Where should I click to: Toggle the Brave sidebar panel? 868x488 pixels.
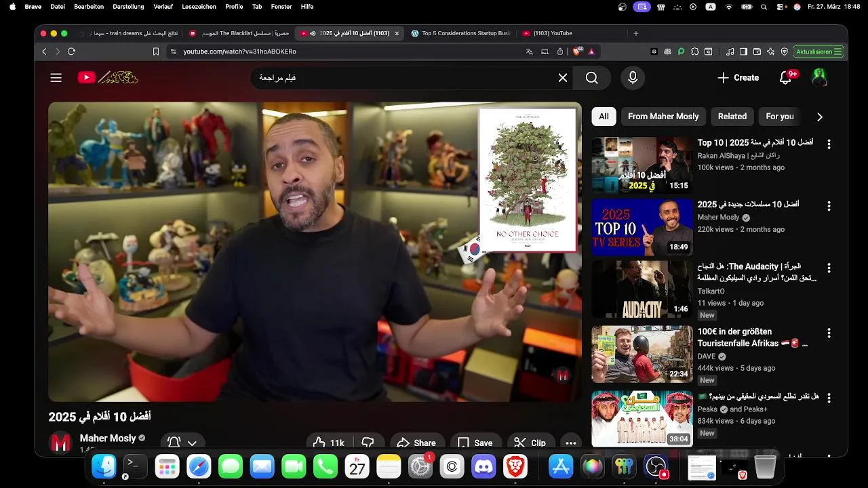pyautogui.click(x=743, y=52)
